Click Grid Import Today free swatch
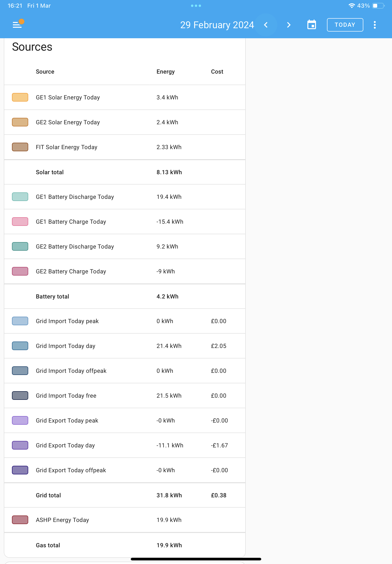Image resolution: width=392 pixels, height=564 pixels. click(20, 395)
